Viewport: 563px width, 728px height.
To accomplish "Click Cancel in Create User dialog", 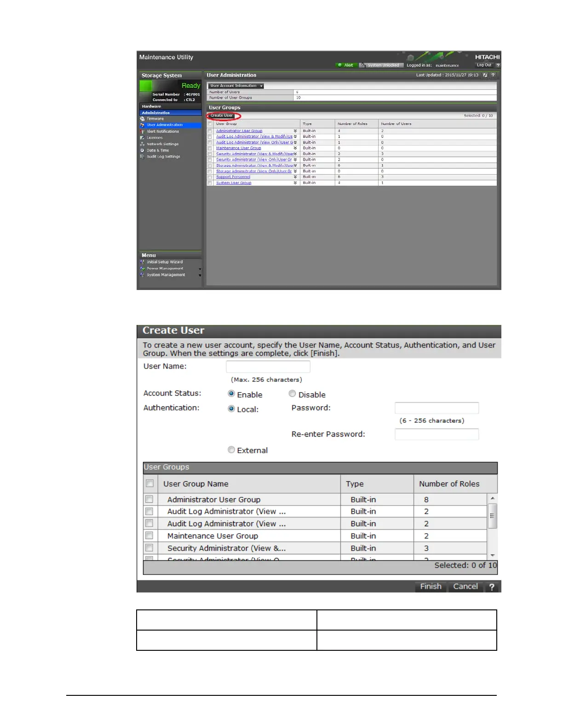I will click(465, 587).
